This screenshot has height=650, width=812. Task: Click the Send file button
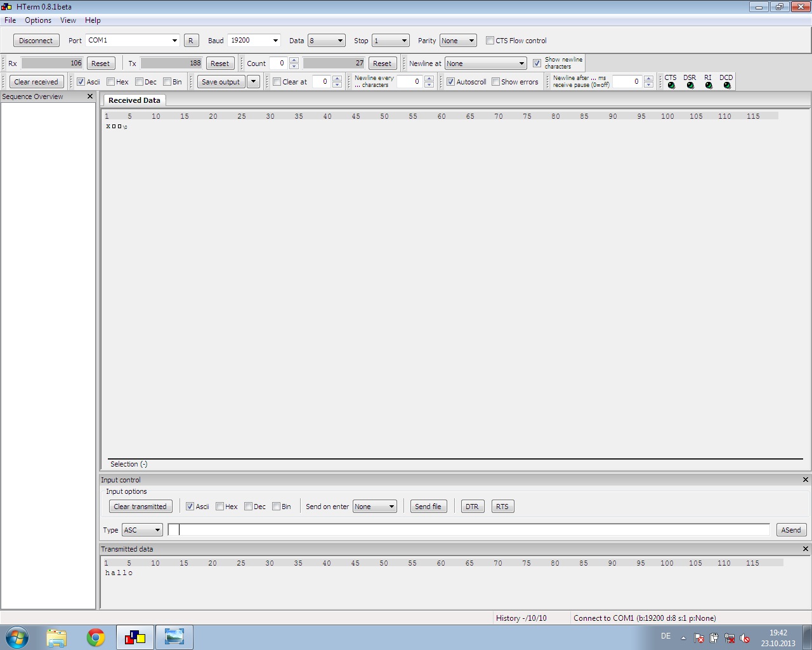point(428,507)
